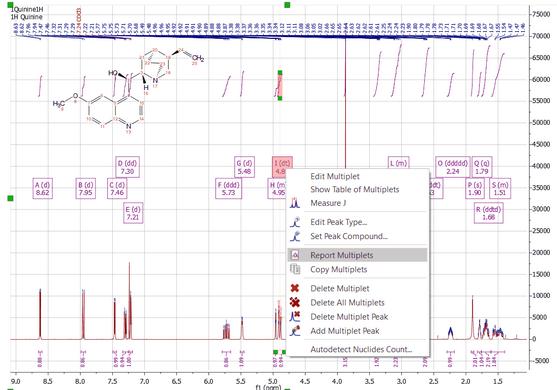This screenshot has width=557, height=390.
Task: Click the f1 (ppm) axis label
Action: (x=268, y=387)
